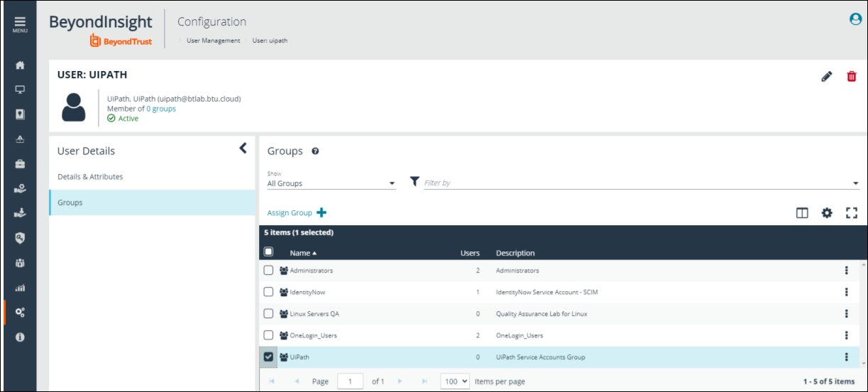Uncheck the UiPath group checkbox
This screenshot has width=868, height=392.
pos(268,357)
